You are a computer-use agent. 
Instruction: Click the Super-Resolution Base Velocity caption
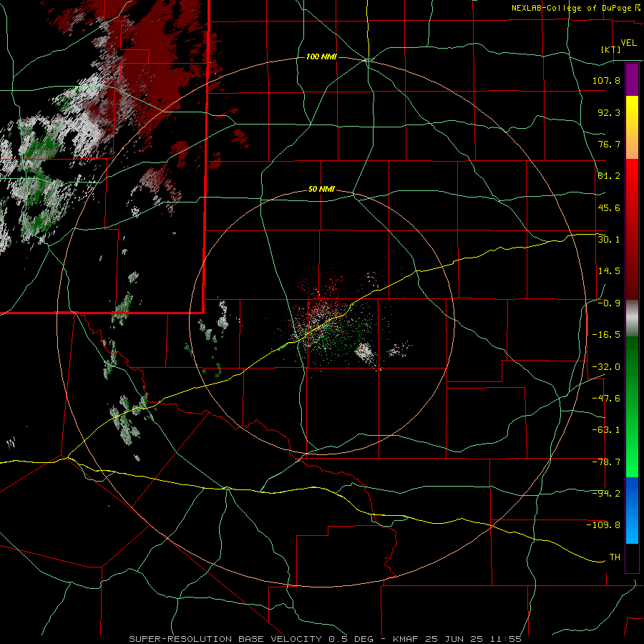click(326, 639)
